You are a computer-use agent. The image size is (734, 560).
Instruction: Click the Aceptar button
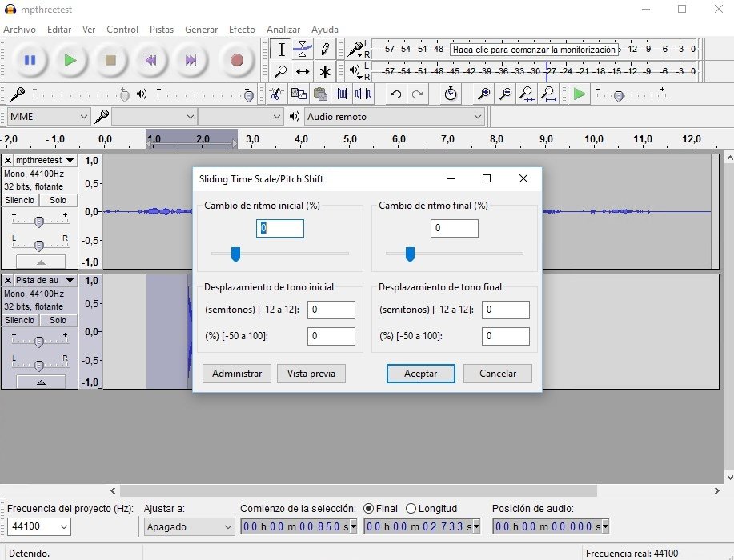coord(421,374)
